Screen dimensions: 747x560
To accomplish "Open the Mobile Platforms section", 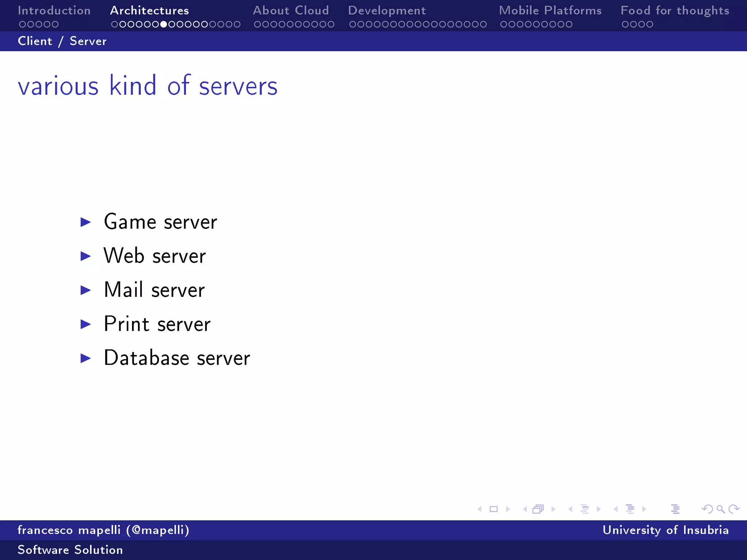I will [x=550, y=11].
